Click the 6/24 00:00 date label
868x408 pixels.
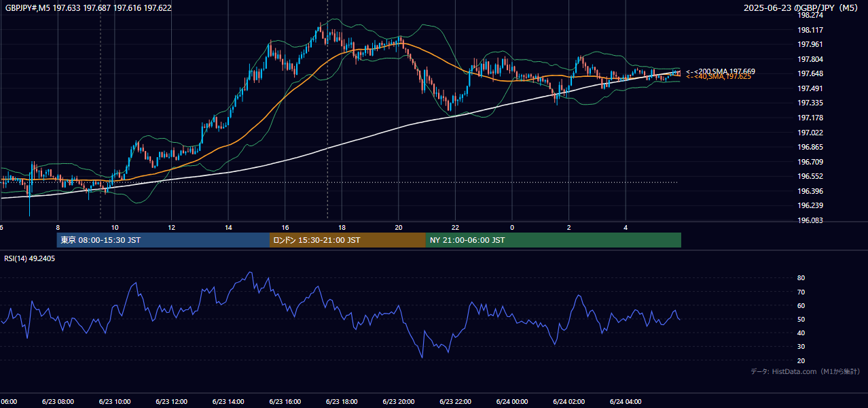(x=512, y=402)
